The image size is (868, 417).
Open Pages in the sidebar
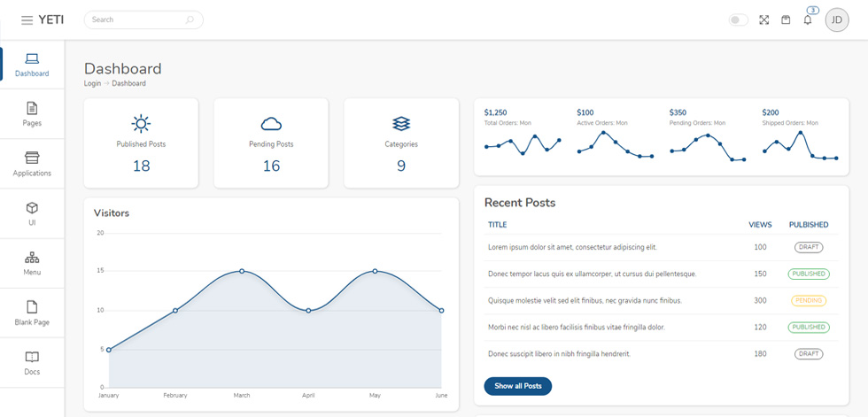[32, 114]
